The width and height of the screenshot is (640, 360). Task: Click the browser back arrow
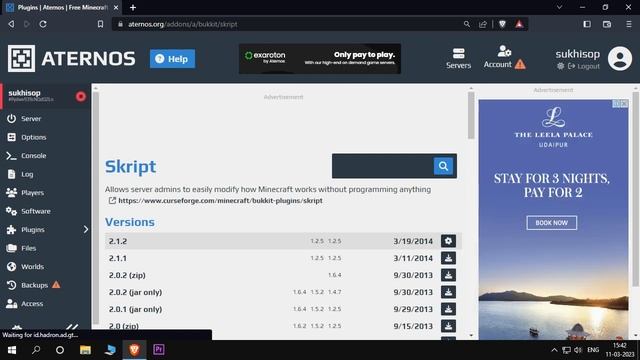(x=11, y=24)
